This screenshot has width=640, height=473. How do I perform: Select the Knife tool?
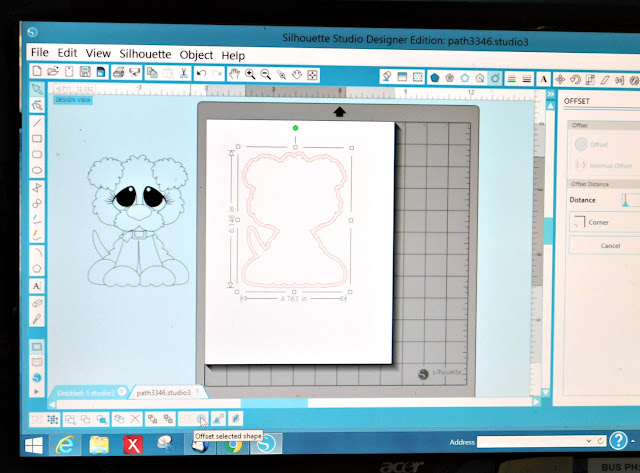(x=37, y=319)
